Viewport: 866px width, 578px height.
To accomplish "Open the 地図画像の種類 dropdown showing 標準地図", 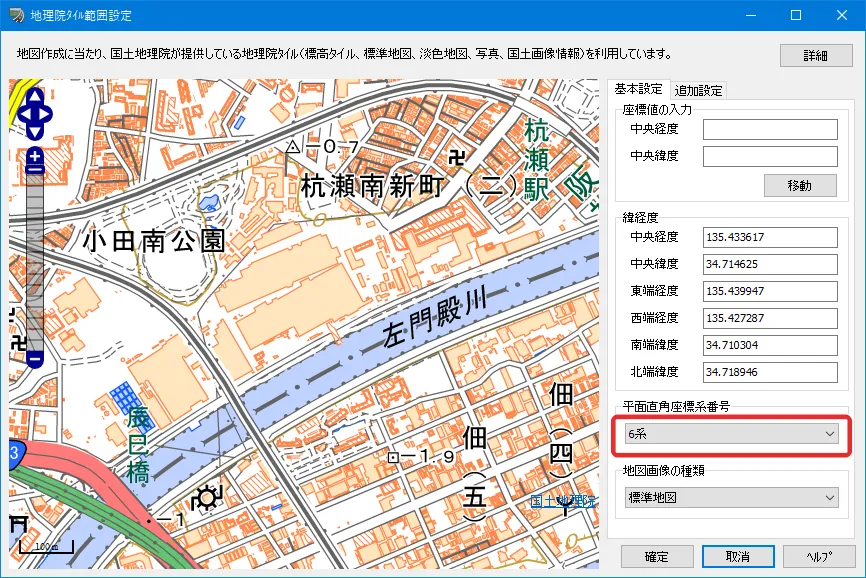I will point(730,498).
